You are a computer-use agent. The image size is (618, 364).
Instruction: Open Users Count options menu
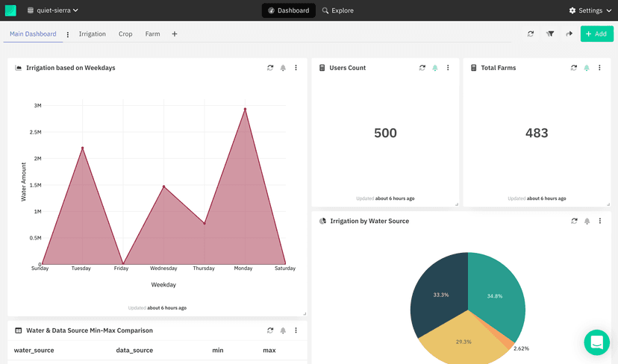[448, 68]
